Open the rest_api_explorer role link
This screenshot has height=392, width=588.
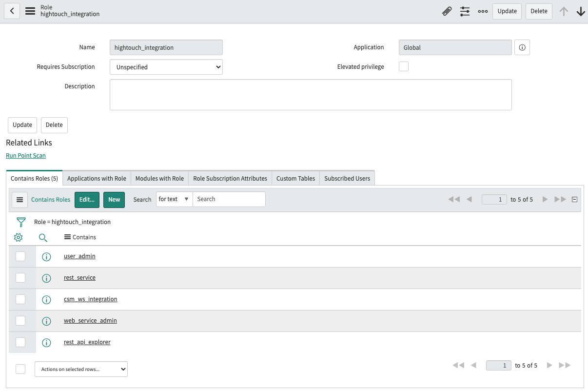click(87, 342)
